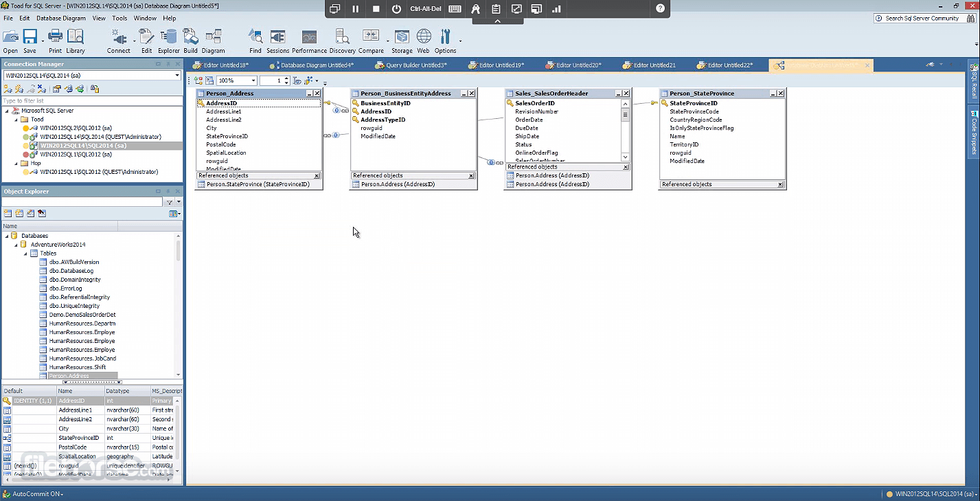The image size is (980, 501).
Task: Click the power icon in remote control bar
Action: [397, 9]
